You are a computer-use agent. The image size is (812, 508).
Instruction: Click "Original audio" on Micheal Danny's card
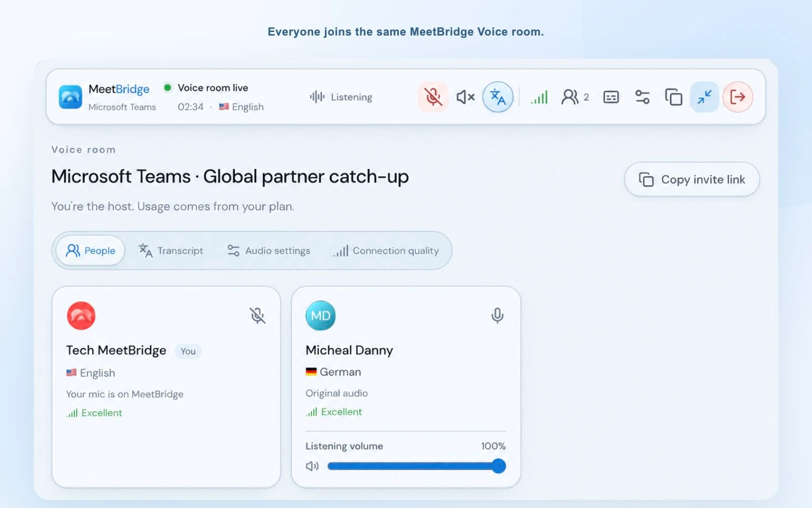(x=336, y=393)
